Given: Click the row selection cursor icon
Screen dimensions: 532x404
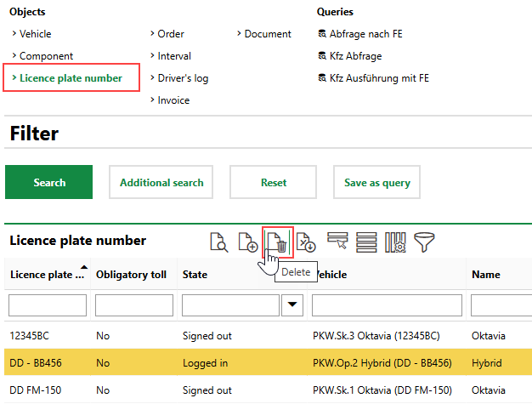Looking at the screenshot, I should click(337, 242).
